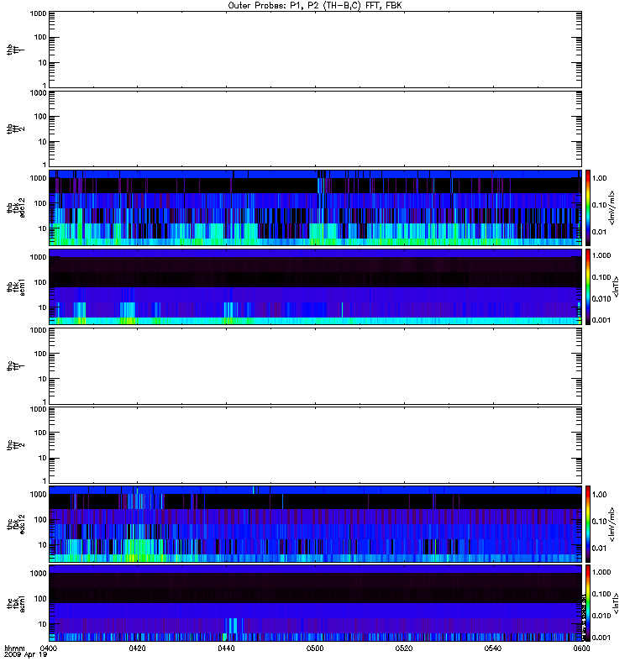Click the empty thc fff 1 plot panel

pos(316,366)
